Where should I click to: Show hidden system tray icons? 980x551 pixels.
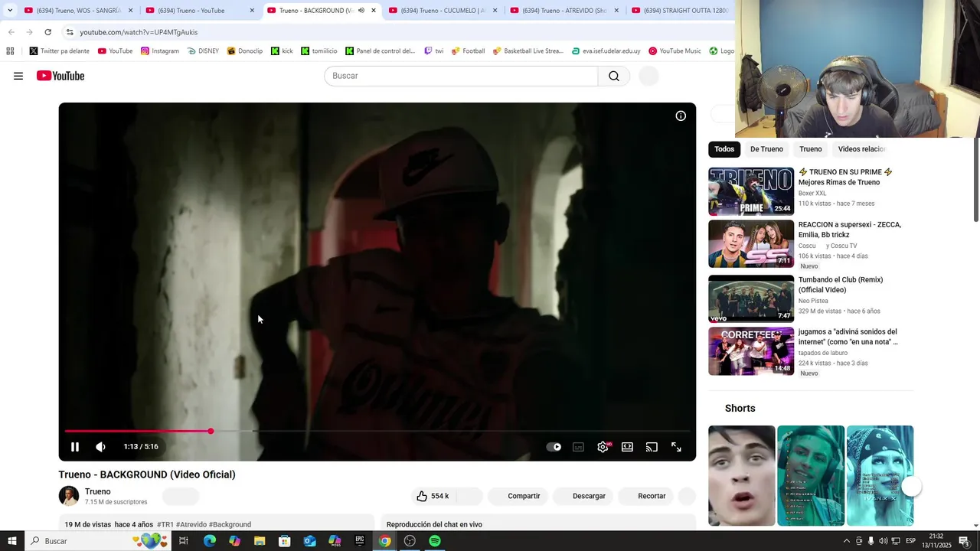[846, 541]
